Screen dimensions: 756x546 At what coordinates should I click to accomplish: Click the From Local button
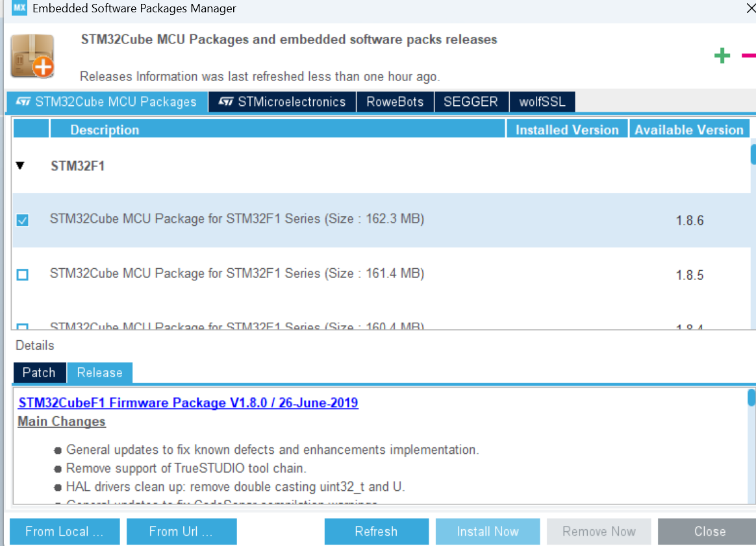pos(64,532)
